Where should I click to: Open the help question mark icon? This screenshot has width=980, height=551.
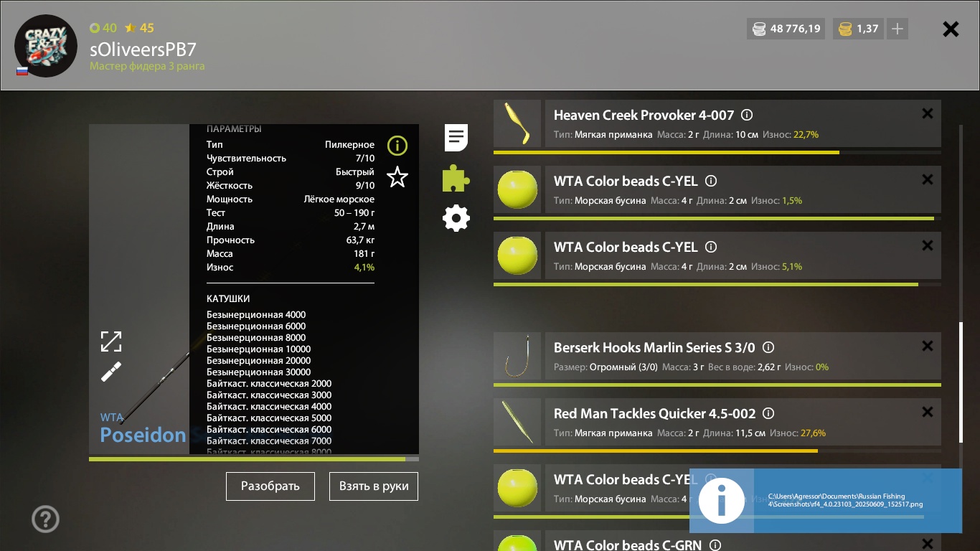pos(46,519)
